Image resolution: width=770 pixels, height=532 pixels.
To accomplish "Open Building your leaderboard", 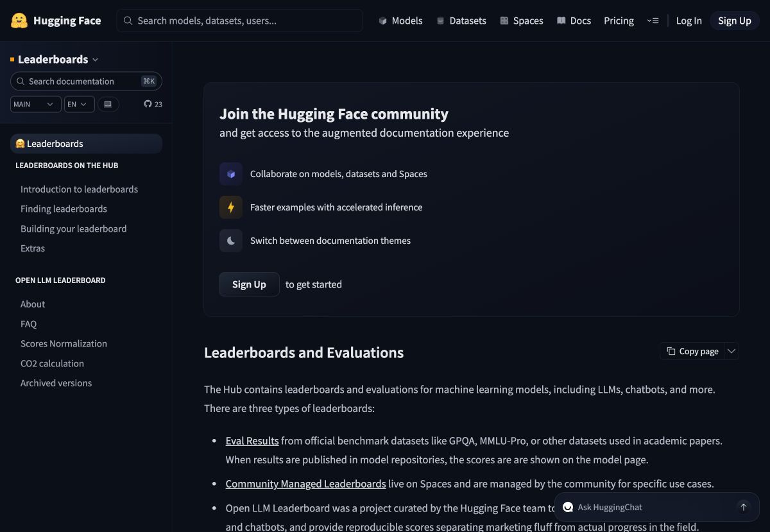I will tap(73, 228).
